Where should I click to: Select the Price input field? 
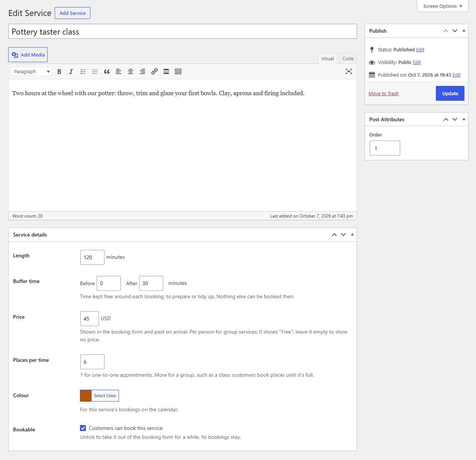click(x=90, y=319)
